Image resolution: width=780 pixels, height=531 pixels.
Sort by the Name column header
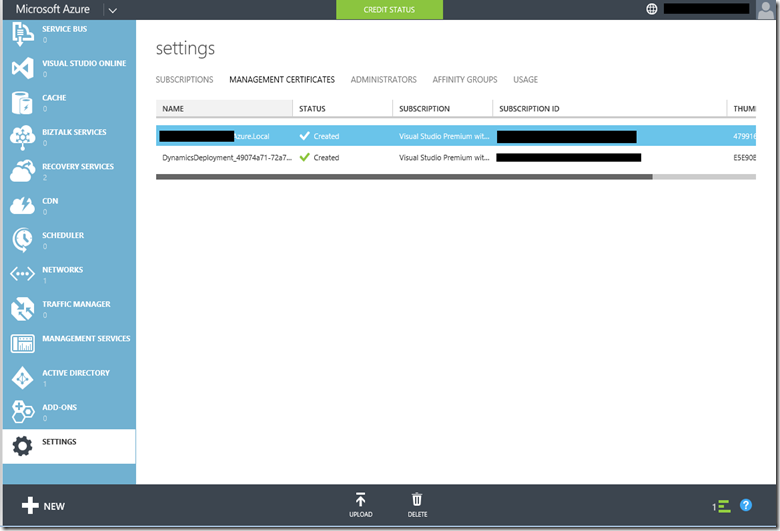tap(224, 108)
